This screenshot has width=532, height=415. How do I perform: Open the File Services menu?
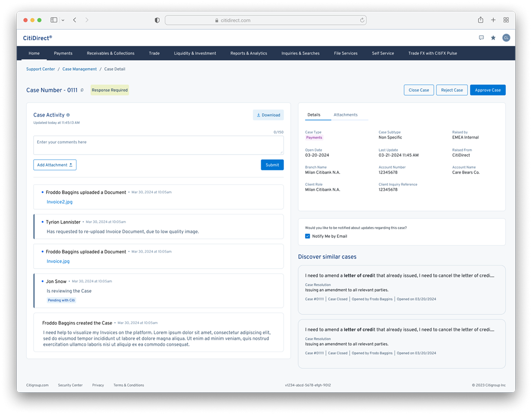346,53
